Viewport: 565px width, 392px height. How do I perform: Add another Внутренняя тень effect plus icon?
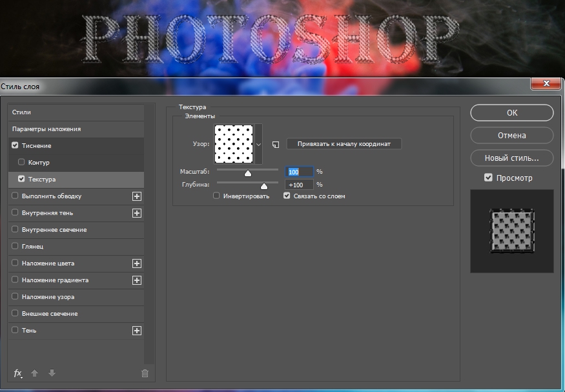136,213
